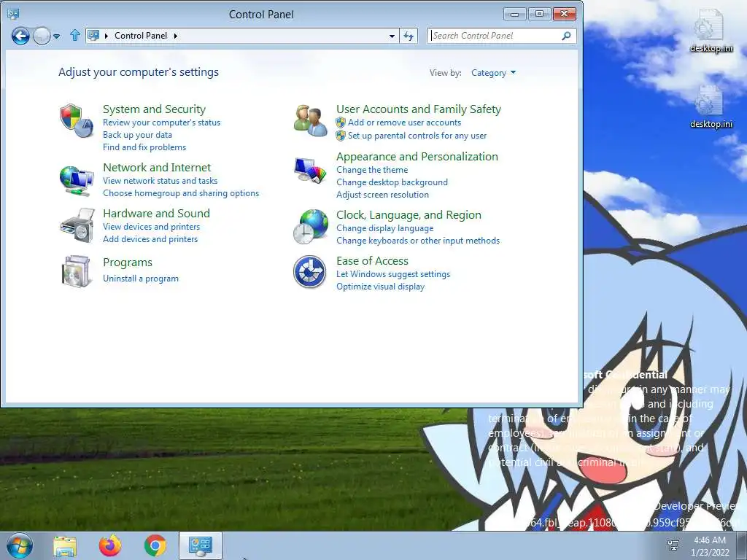The image size is (747, 560).
Task: Open Back up your data
Action: coord(137,135)
